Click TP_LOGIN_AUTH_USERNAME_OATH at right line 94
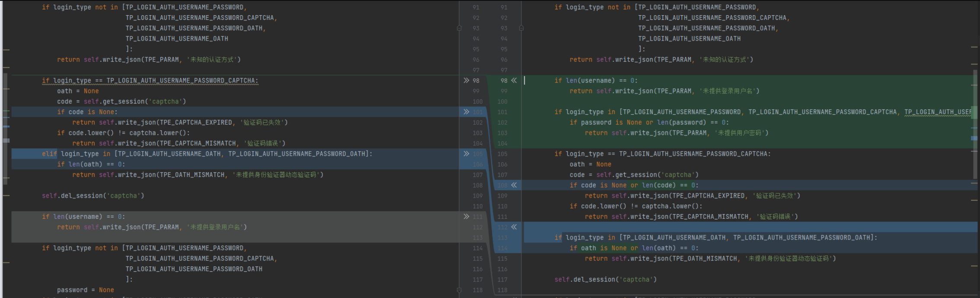The width and height of the screenshot is (980, 298). tap(689, 38)
